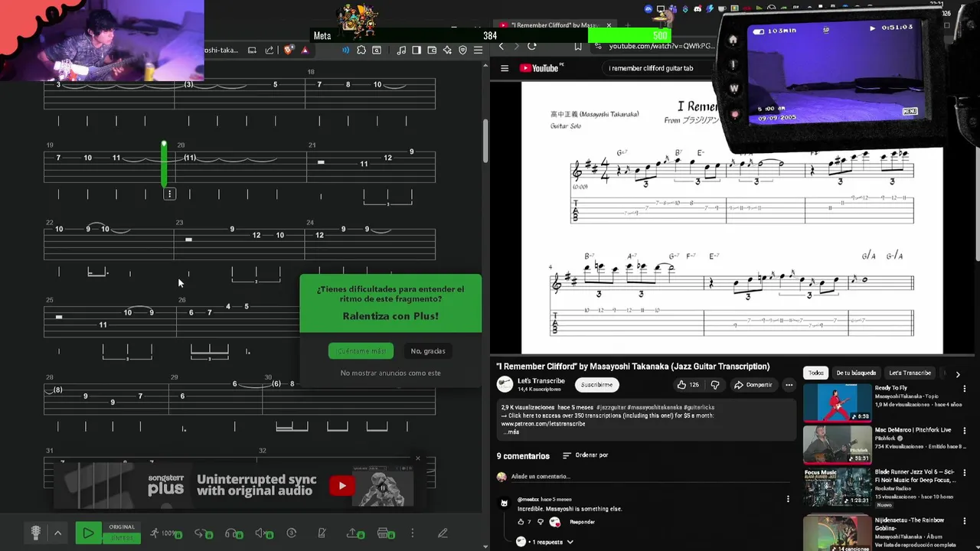Open the YouTube guide hamburger menu
This screenshot has height=551, width=980.
tap(505, 68)
